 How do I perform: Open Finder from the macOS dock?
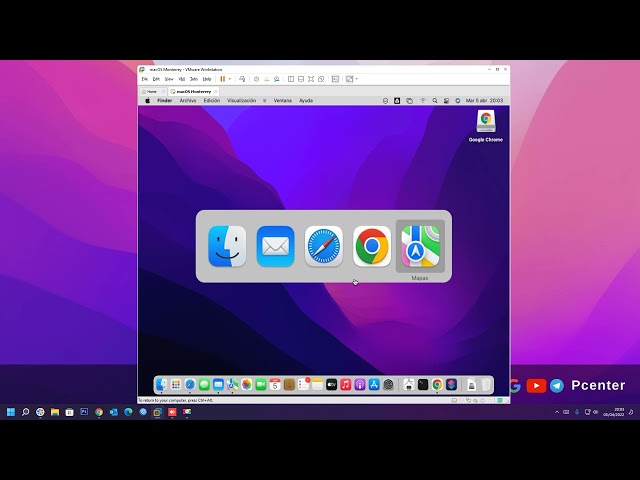[162, 384]
